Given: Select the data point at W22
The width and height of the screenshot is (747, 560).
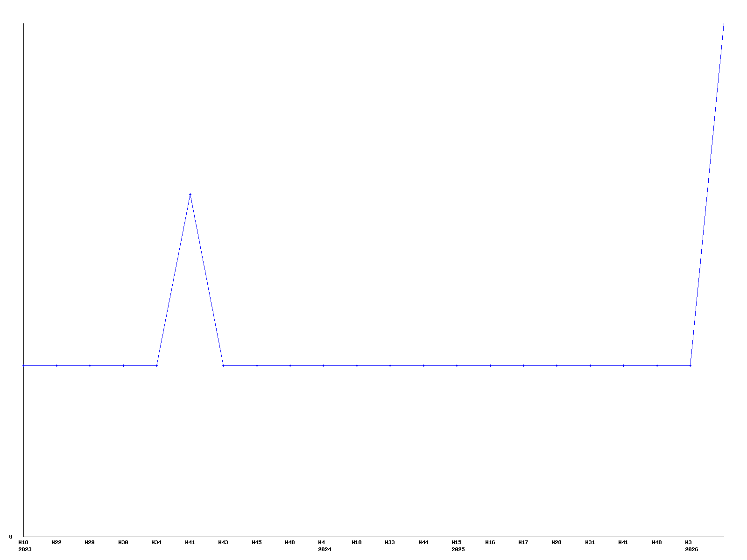Looking at the screenshot, I should click(56, 365).
